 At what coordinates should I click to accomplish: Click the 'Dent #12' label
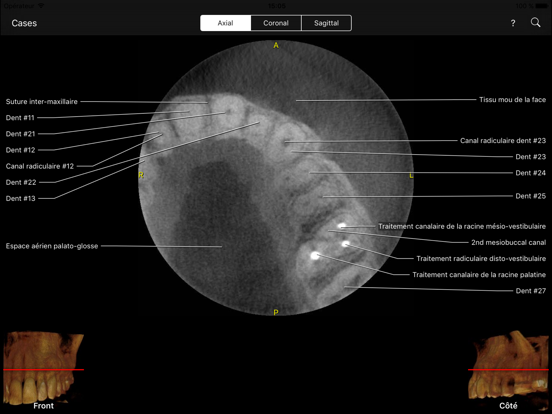(20, 150)
